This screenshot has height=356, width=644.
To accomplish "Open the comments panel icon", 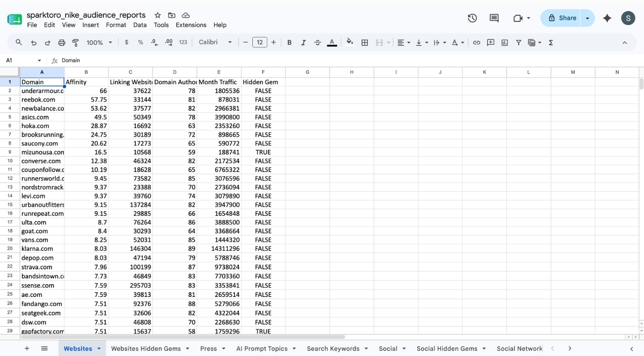I will [x=494, y=18].
